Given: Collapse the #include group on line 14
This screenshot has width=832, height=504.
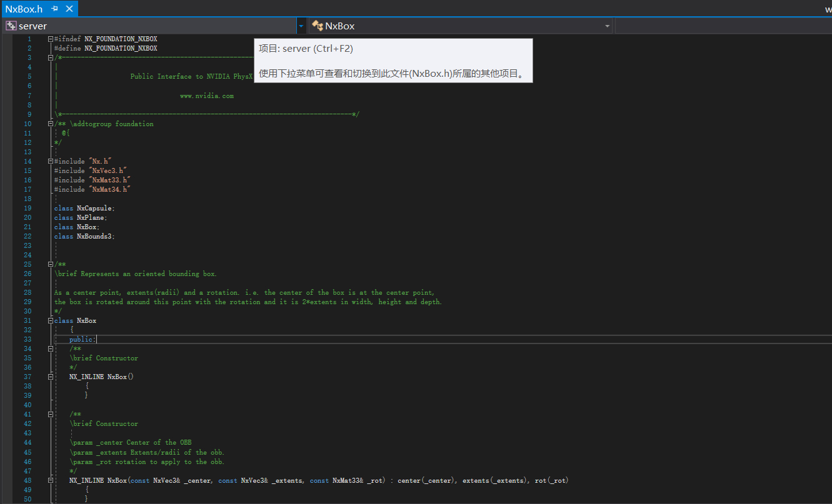Looking at the screenshot, I should (51, 161).
